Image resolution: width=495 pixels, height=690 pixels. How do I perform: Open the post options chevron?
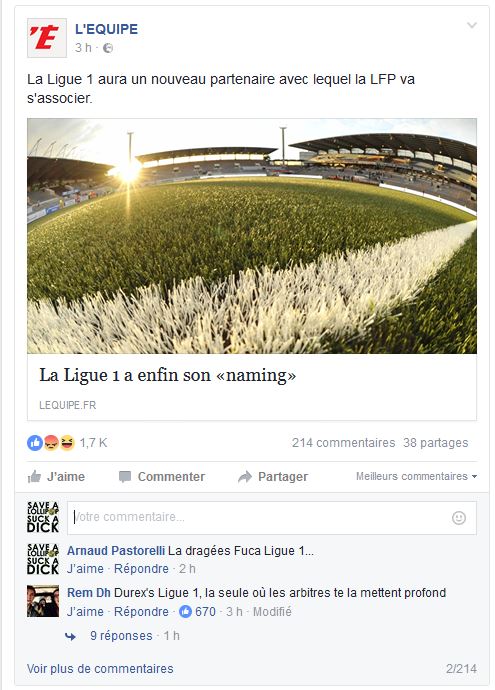(x=472, y=25)
